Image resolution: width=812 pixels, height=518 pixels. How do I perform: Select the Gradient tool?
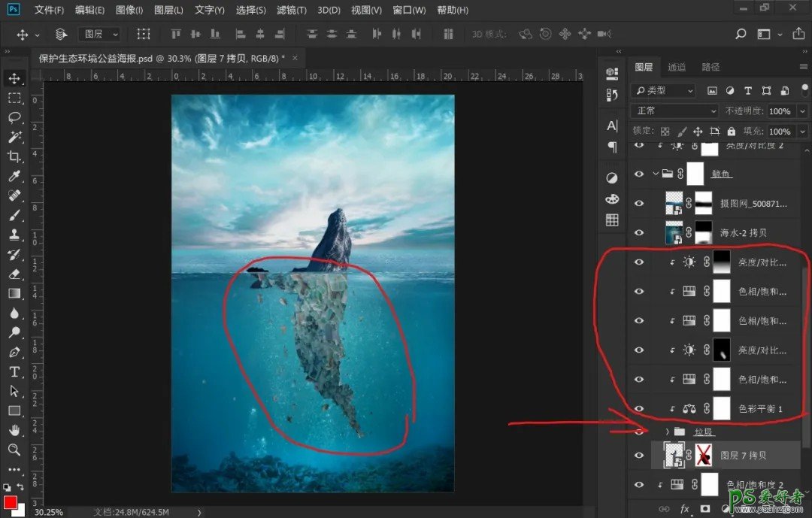pos(14,293)
